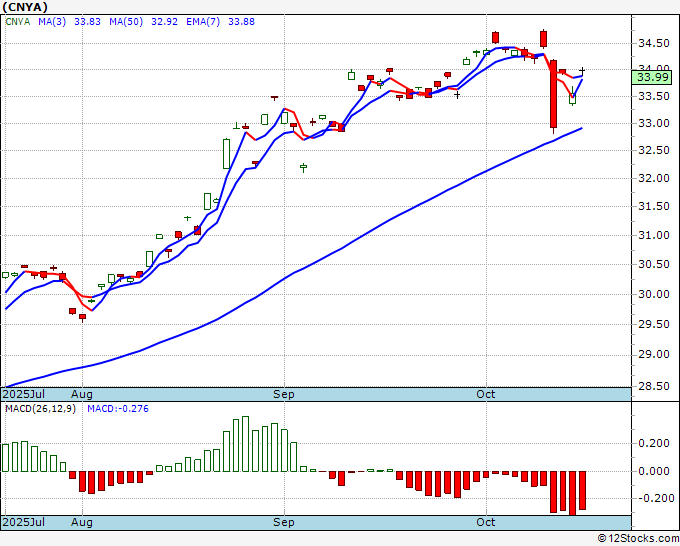Click the current price tag 33.99
Viewport: 680px width, 546px height.
click(x=652, y=77)
